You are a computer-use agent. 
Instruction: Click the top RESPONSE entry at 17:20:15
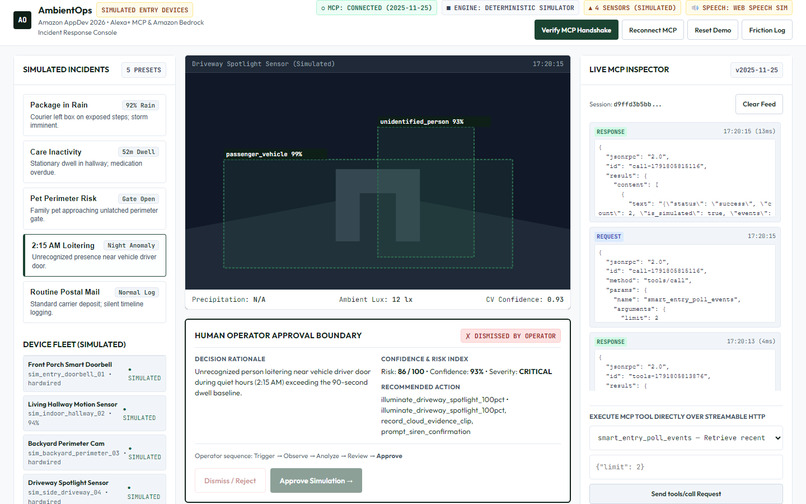pos(685,171)
